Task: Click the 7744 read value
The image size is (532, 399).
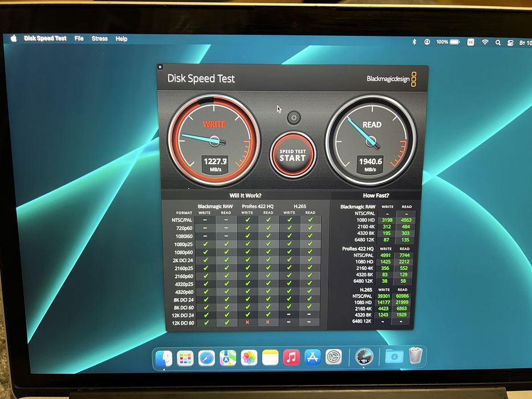Action: click(x=404, y=255)
